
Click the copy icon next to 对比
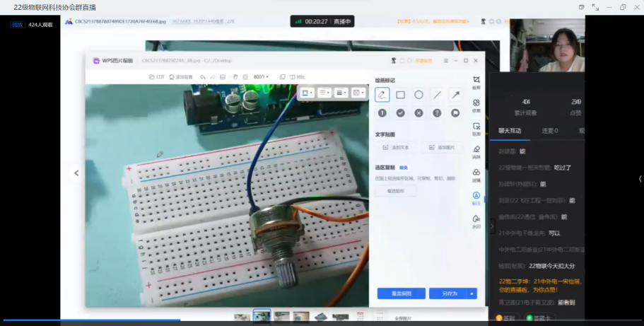point(283,77)
